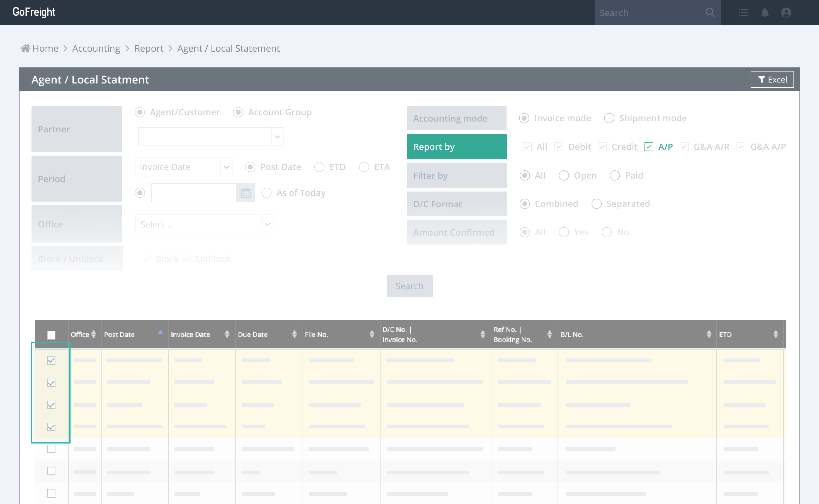
Task: Expand the Partner dropdown
Action: pos(277,137)
